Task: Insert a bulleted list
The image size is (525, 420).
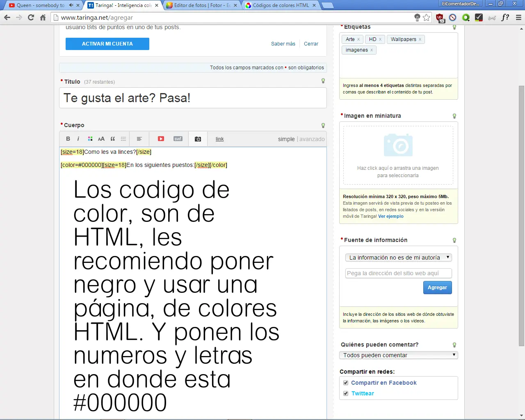Action: 123,139
